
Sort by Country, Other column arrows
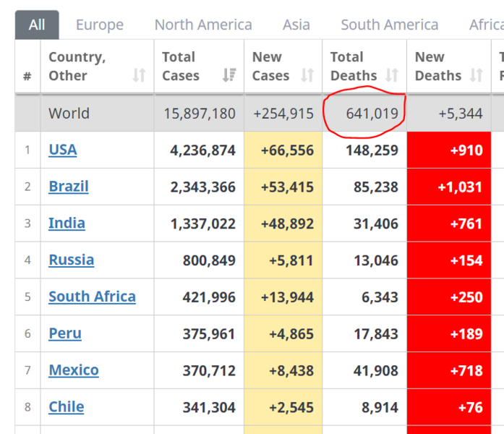tap(139, 75)
